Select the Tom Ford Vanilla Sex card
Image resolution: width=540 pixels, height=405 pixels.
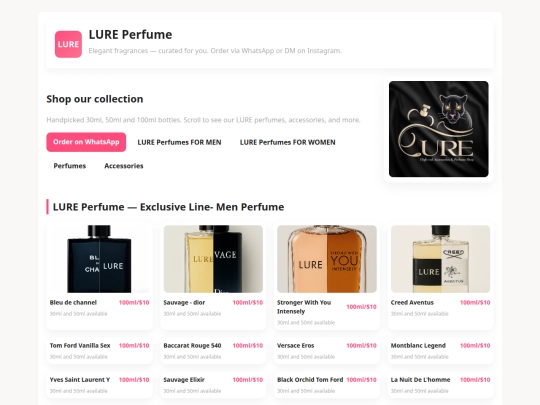coord(99,351)
